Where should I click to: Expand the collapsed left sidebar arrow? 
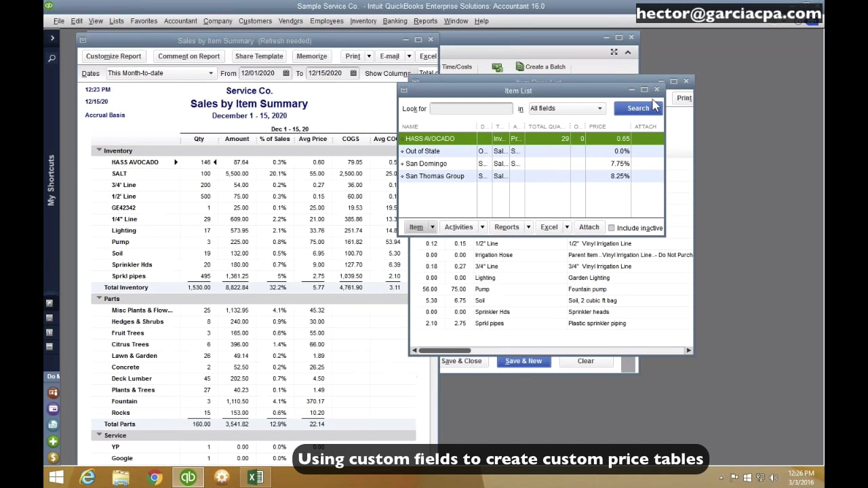coord(52,38)
